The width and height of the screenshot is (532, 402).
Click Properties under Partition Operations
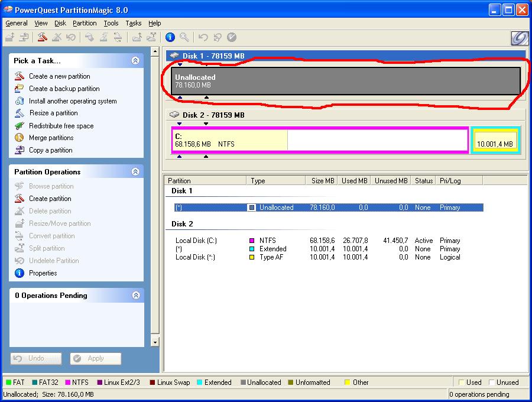pyautogui.click(x=43, y=273)
